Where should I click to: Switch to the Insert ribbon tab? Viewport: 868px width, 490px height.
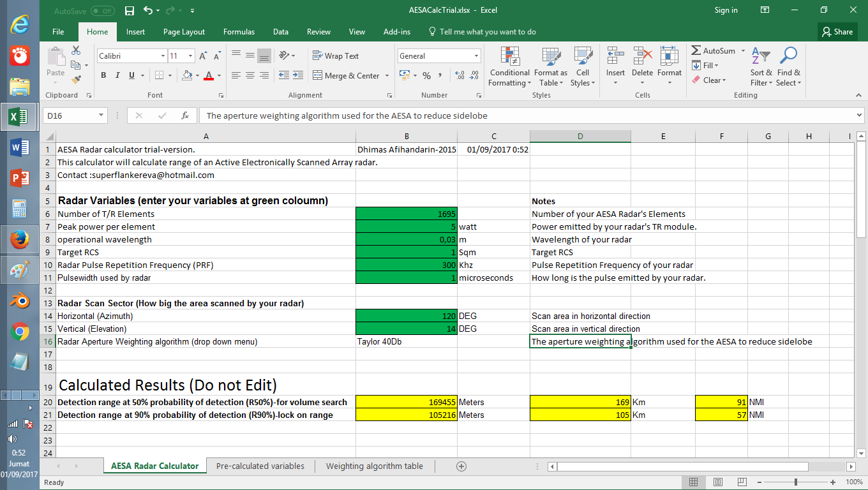135,32
